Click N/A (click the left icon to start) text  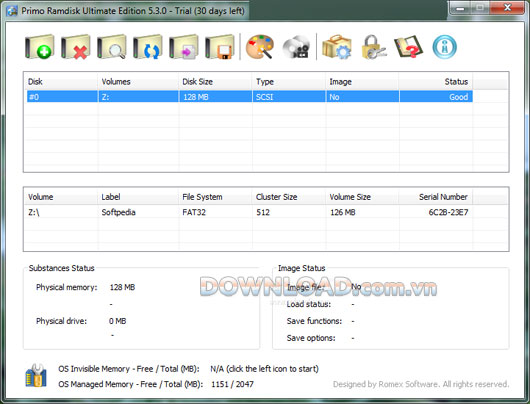264,369
